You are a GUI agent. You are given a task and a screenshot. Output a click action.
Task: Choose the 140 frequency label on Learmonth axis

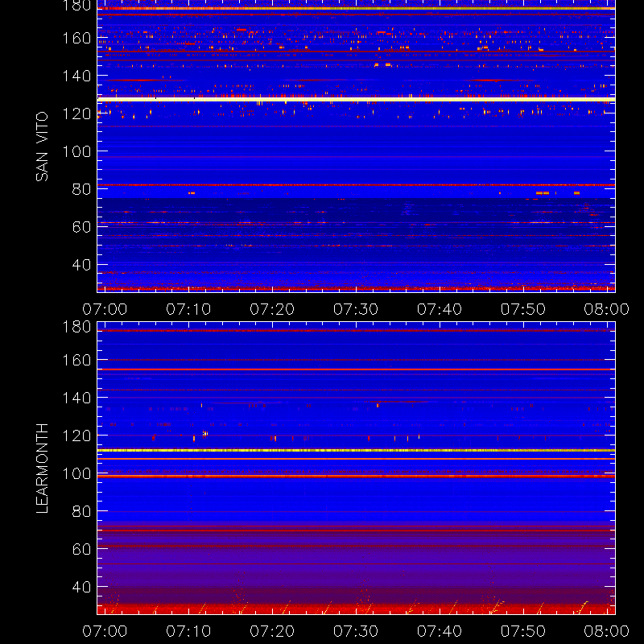click(x=76, y=398)
